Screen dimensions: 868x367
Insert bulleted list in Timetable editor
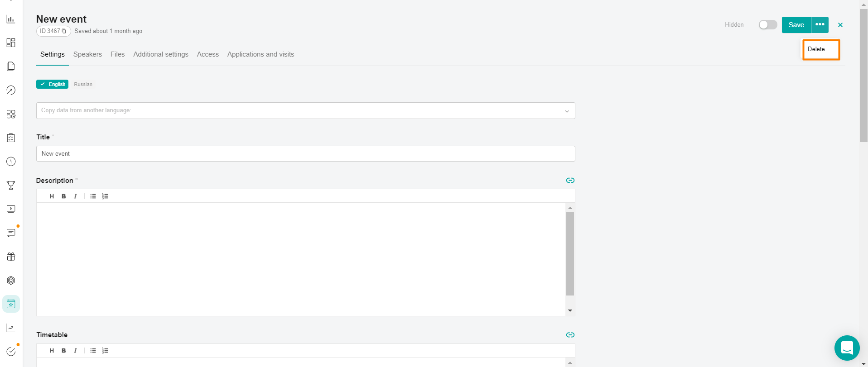pyautogui.click(x=93, y=350)
